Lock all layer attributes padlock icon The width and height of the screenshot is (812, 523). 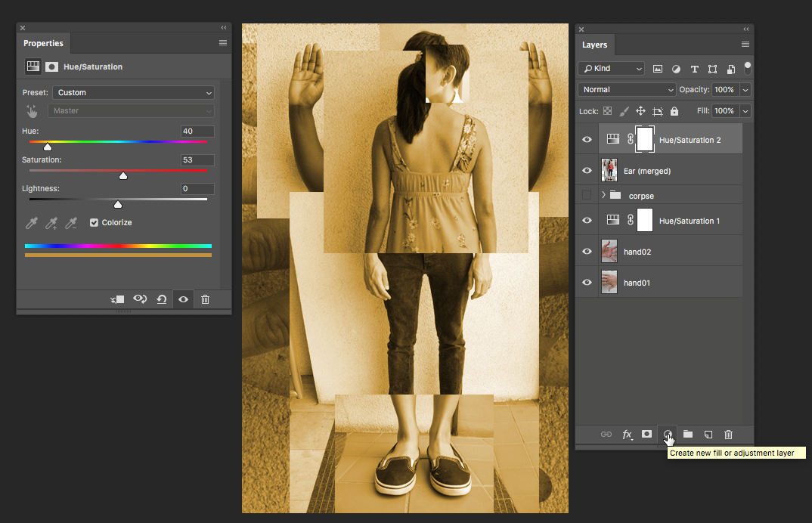[x=674, y=111]
